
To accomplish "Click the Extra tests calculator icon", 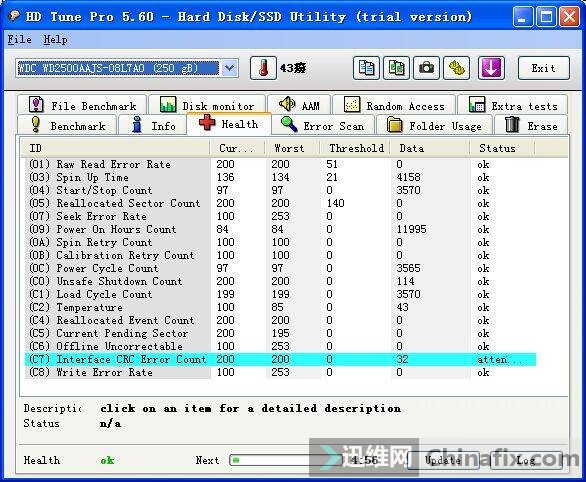I will [x=477, y=105].
